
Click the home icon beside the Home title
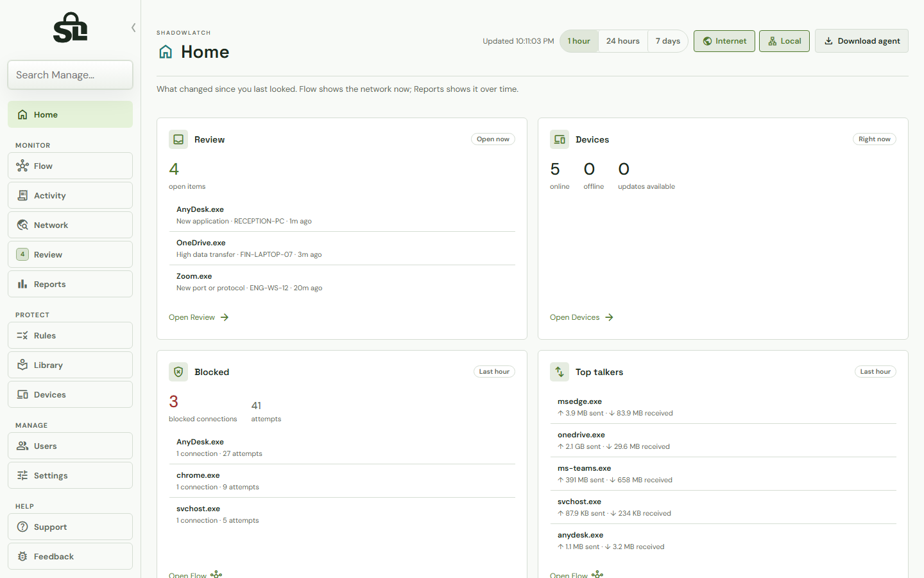[166, 52]
